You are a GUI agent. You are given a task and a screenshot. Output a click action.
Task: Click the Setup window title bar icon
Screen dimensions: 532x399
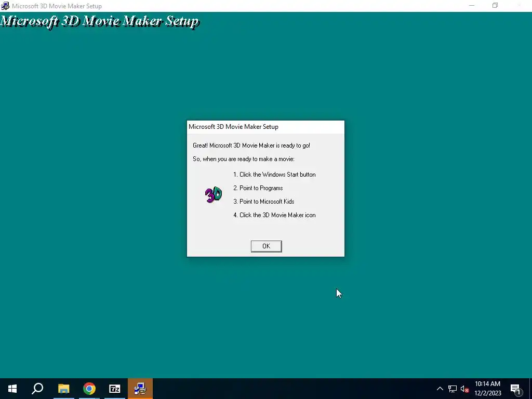coord(5,6)
